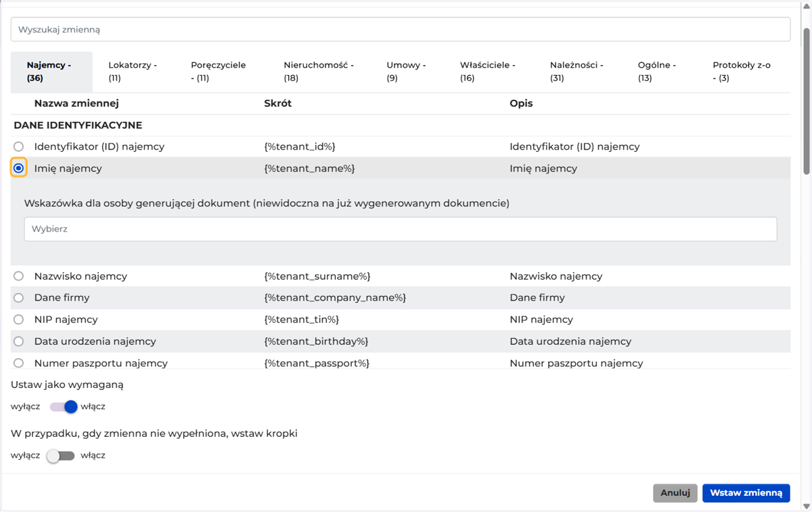Select the Numer paszportu najemcy radio button
The image size is (812, 512).
(x=18, y=363)
